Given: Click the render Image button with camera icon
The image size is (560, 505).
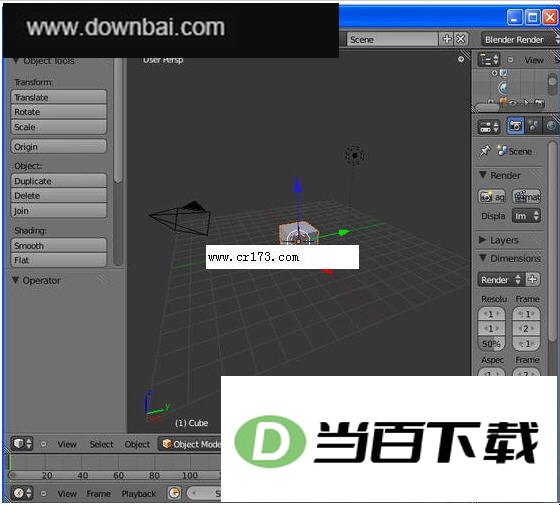Looking at the screenshot, I should coord(491,196).
